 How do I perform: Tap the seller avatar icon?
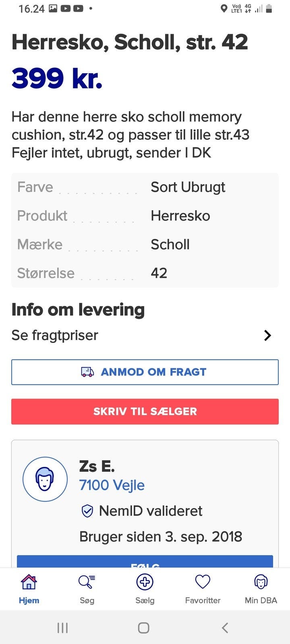click(45, 479)
